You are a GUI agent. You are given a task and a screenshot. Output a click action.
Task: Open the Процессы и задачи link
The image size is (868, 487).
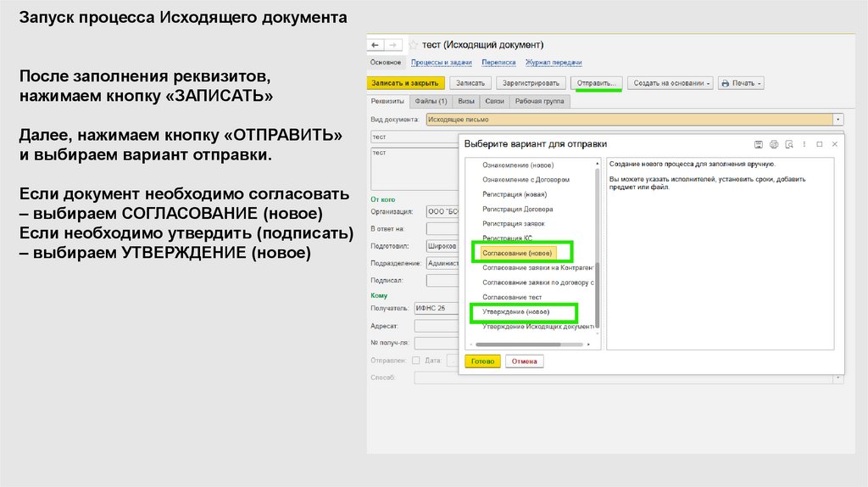click(x=441, y=62)
